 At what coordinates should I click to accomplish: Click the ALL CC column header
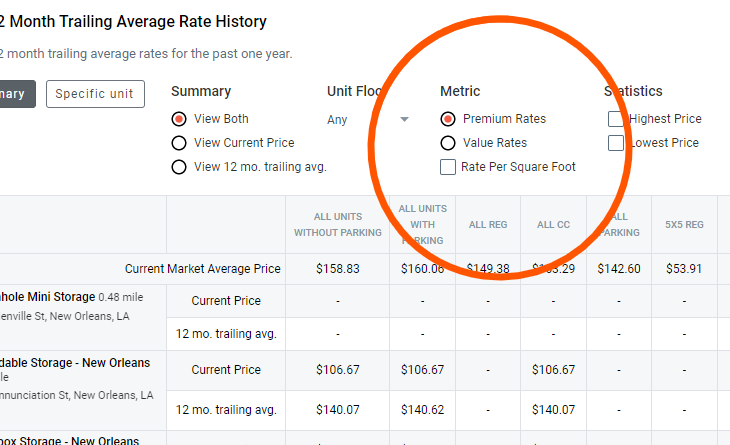pos(553,225)
